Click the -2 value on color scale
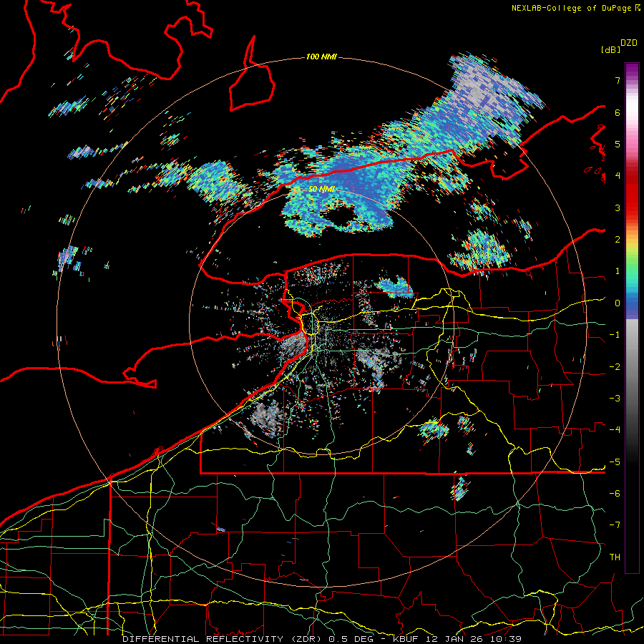The width and height of the screenshot is (644, 644). (x=615, y=367)
